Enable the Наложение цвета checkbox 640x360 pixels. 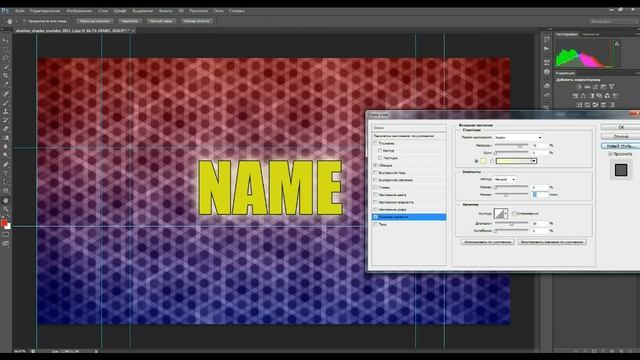click(376, 195)
